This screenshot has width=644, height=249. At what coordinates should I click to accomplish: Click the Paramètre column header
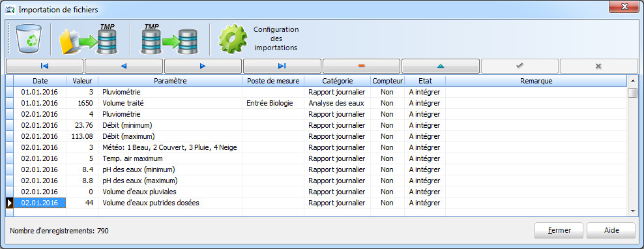click(x=170, y=81)
